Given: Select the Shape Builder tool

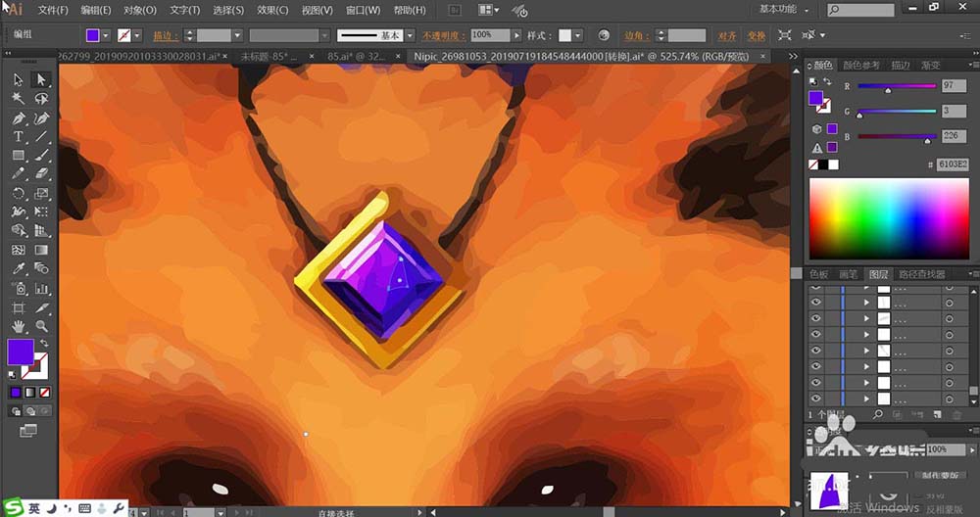Looking at the screenshot, I should tap(18, 231).
